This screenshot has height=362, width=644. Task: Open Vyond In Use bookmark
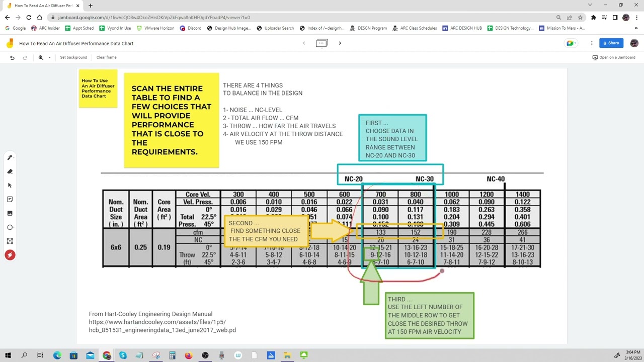pyautogui.click(x=115, y=28)
